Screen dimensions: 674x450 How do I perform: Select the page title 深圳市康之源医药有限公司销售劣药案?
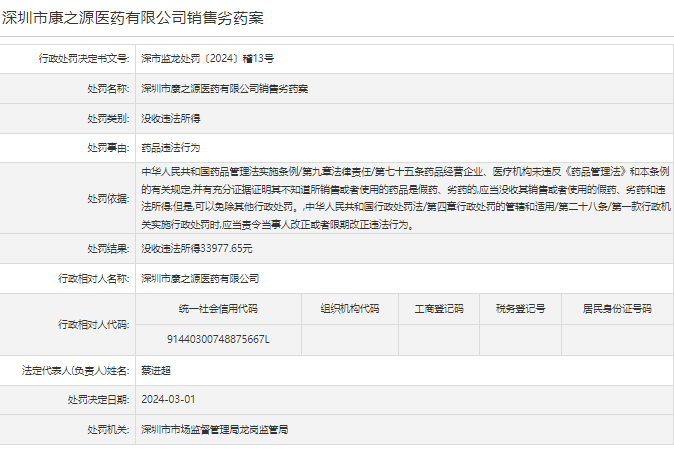(132, 18)
